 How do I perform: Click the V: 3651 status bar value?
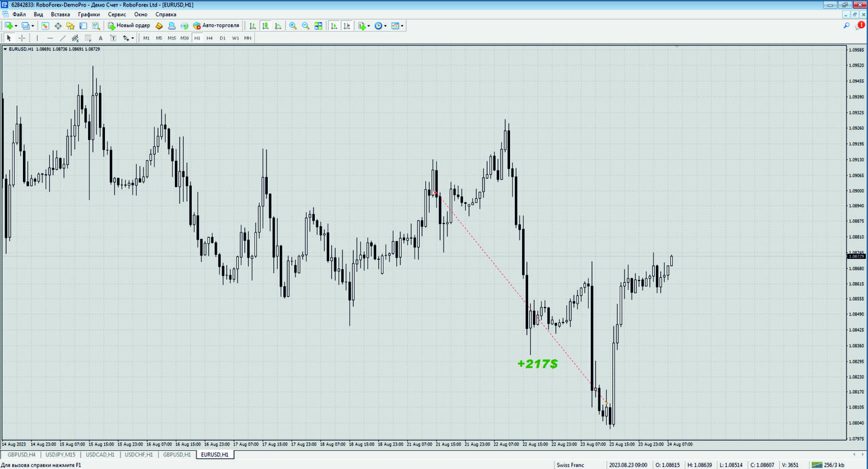(x=791, y=465)
